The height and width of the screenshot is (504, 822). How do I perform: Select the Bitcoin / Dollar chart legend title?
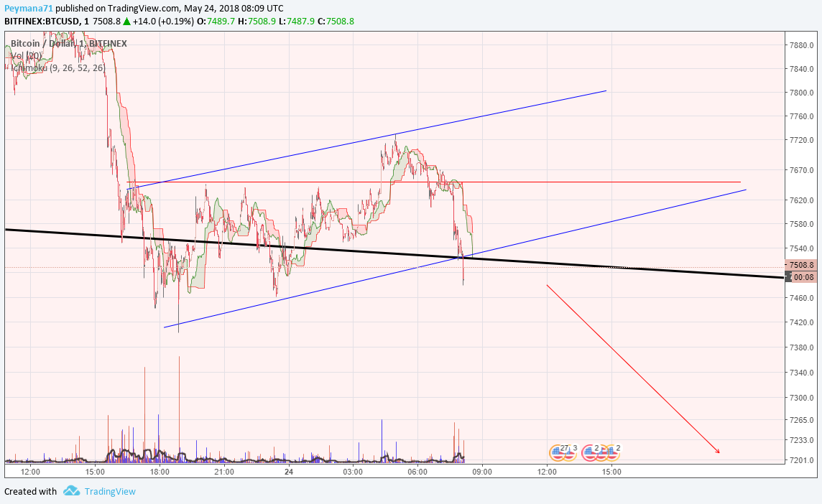(x=69, y=44)
